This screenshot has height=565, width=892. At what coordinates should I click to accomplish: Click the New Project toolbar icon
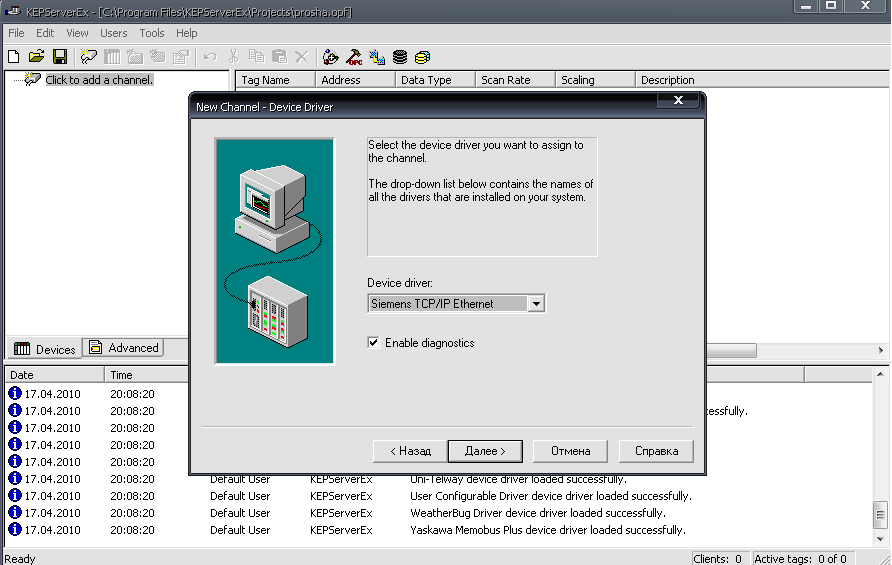click(13, 57)
